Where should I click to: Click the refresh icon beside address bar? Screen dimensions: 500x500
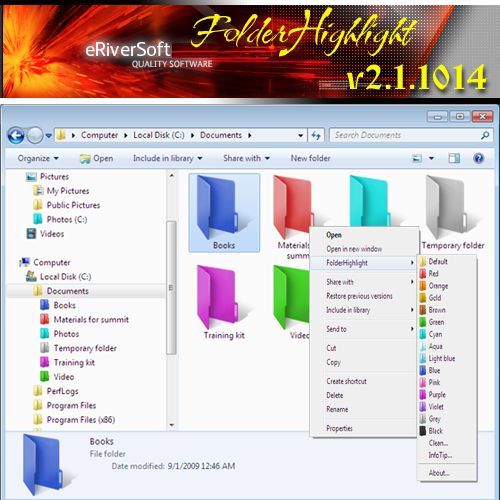316,135
